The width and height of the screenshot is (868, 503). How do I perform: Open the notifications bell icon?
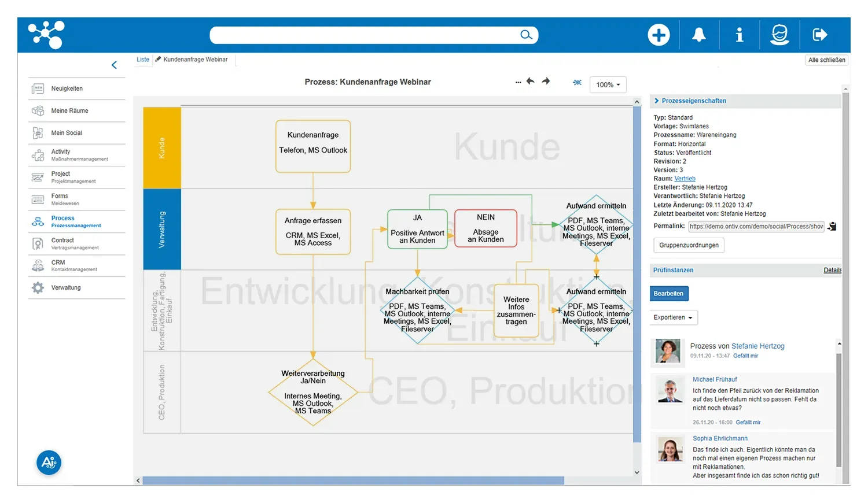(699, 35)
